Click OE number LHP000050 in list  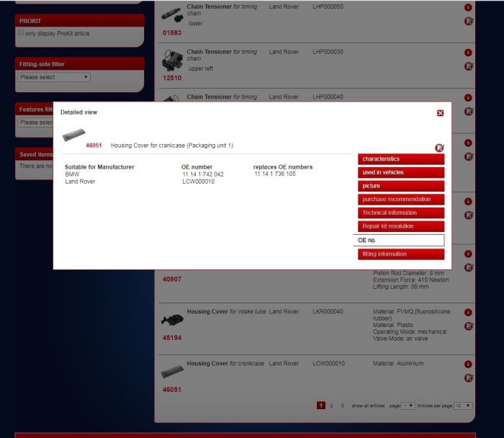pyautogui.click(x=328, y=6)
